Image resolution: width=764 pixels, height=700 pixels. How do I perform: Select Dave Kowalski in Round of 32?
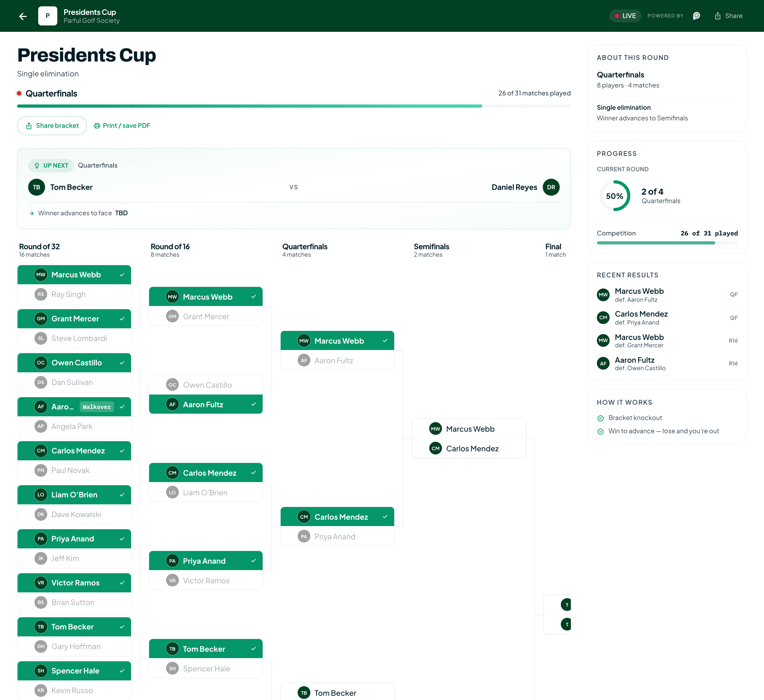point(74,514)
